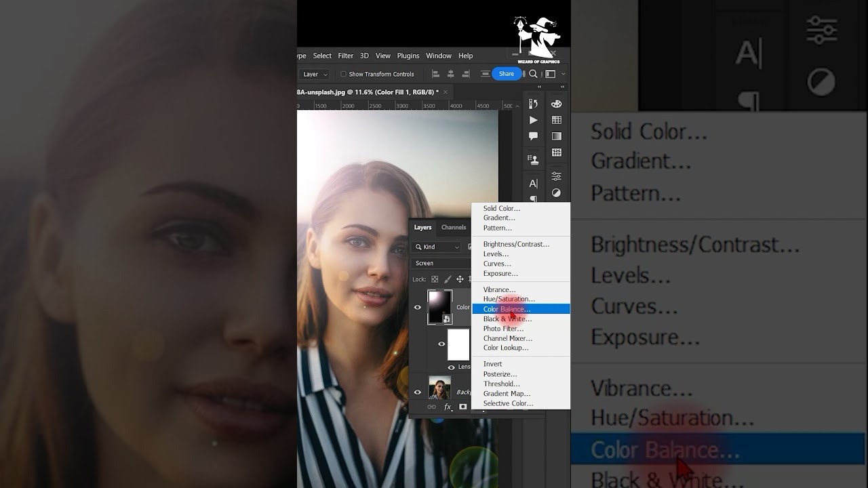Image resolution: width=868 pixels, height=488 pixels.
Task: Align horizontal centers icon
Action: [450, 74]
